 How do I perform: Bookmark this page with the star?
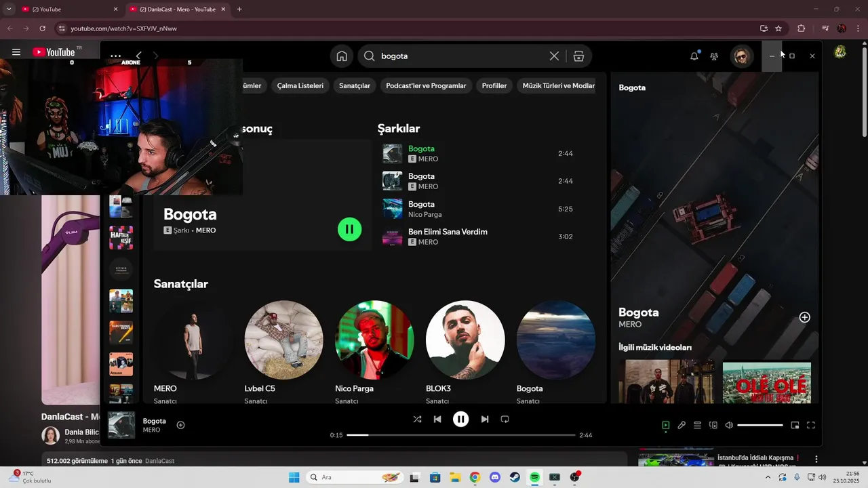(778, 28)
